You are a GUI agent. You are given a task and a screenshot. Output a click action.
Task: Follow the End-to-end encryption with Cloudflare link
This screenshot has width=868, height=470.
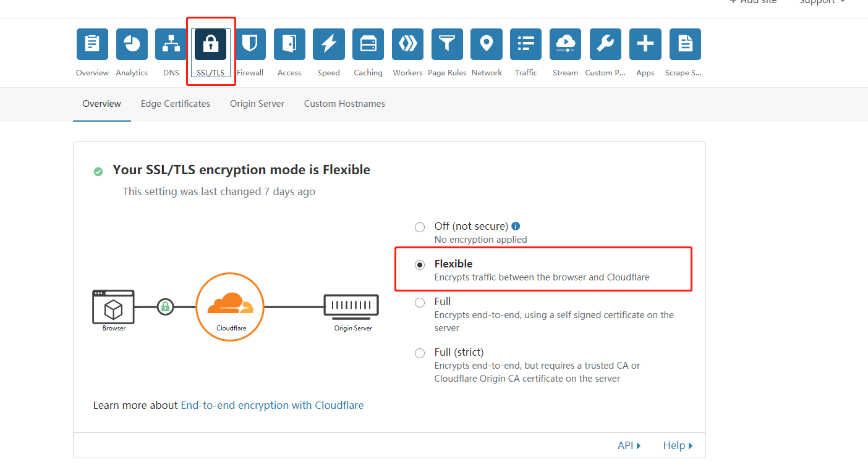272,405
